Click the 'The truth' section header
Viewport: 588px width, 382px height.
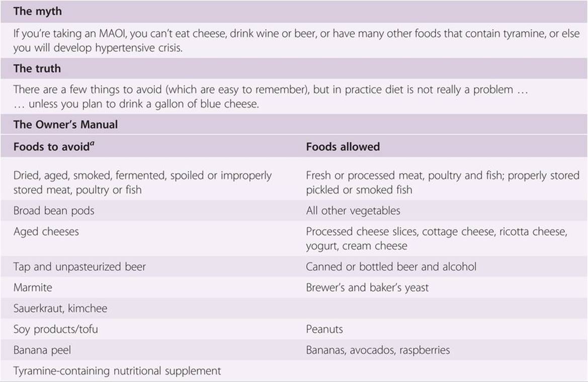coord(37,68)
